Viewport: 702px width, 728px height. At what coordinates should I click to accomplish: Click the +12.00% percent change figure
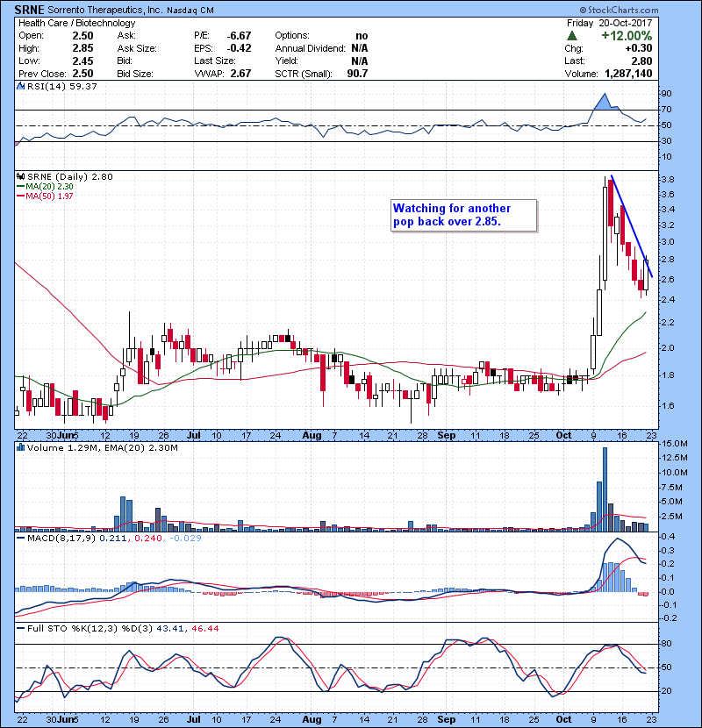tap(627, 36)
